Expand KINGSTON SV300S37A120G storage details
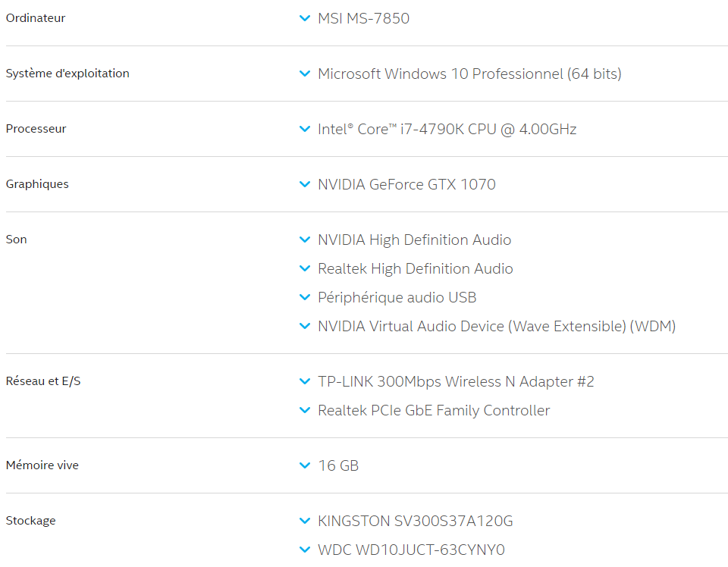 coord(305,521)
